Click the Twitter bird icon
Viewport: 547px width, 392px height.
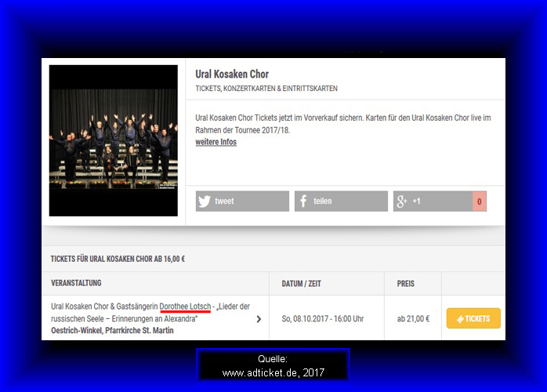pyautogui.click(x=205, y=201)
